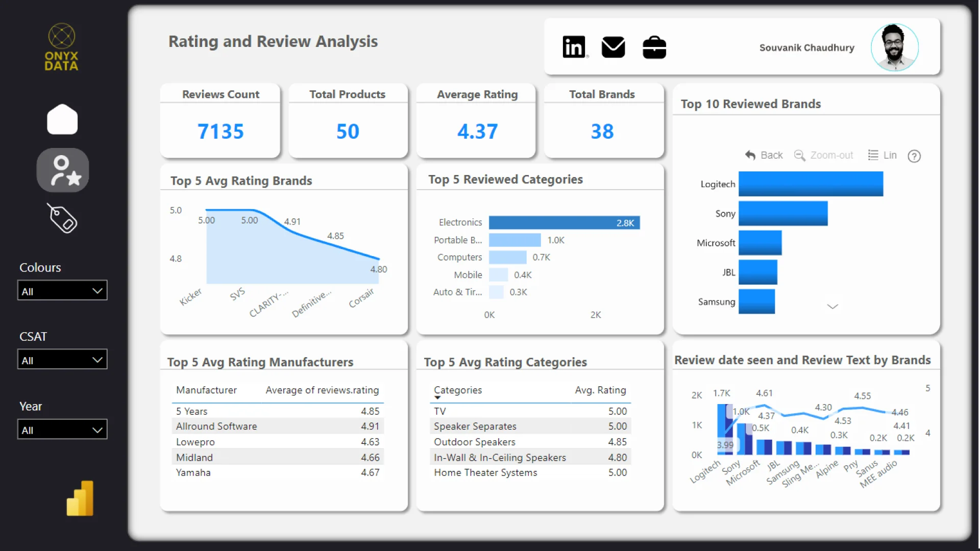This screenshot has width=980, height=551.
Task: Open the CSAT dropdown
Action: [62, 360]
